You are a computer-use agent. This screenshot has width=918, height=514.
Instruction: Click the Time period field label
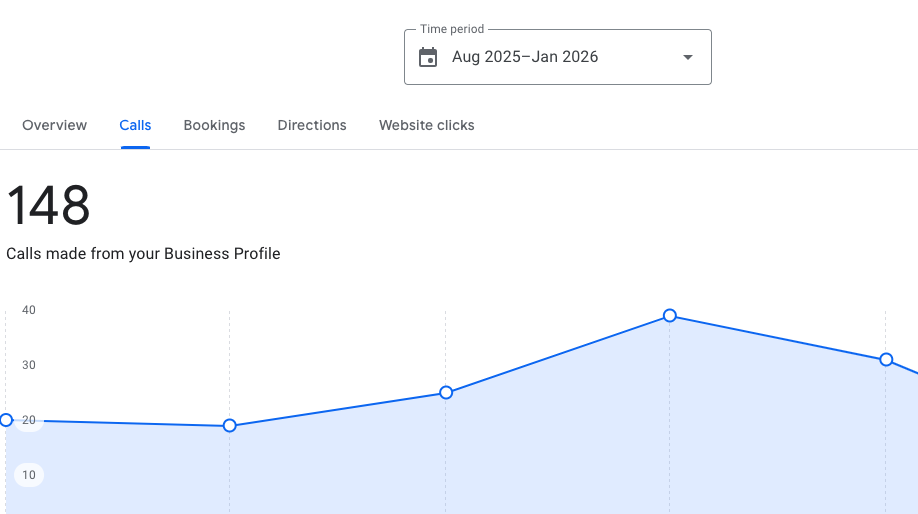(452, 30)
